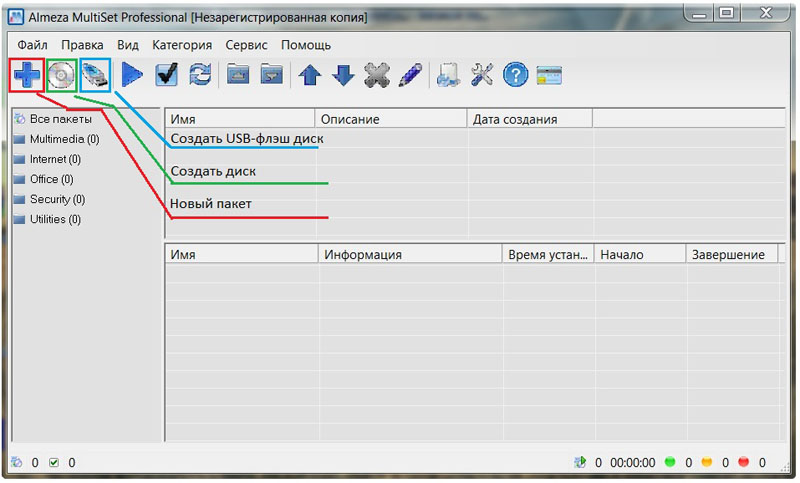Viewport: 800px width, 483px height.
Task: Select the Office (0) category
Action: pyautogui.click(x=44, y=179)
